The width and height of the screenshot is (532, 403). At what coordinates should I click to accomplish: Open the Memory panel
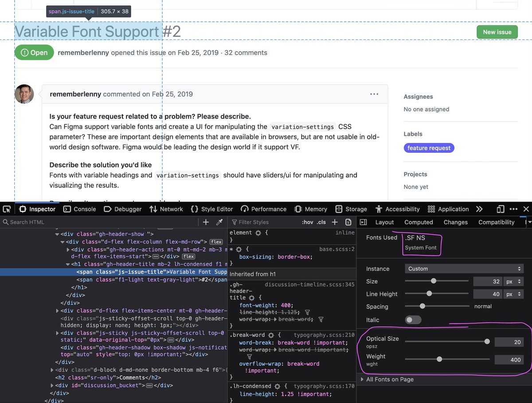(x=310, y=209)
